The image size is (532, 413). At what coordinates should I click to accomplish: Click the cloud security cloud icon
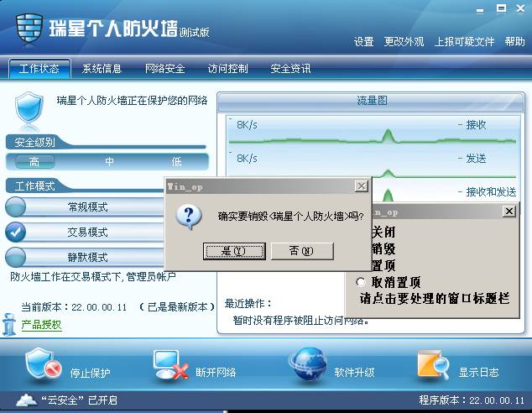click(x=27, y=400)
